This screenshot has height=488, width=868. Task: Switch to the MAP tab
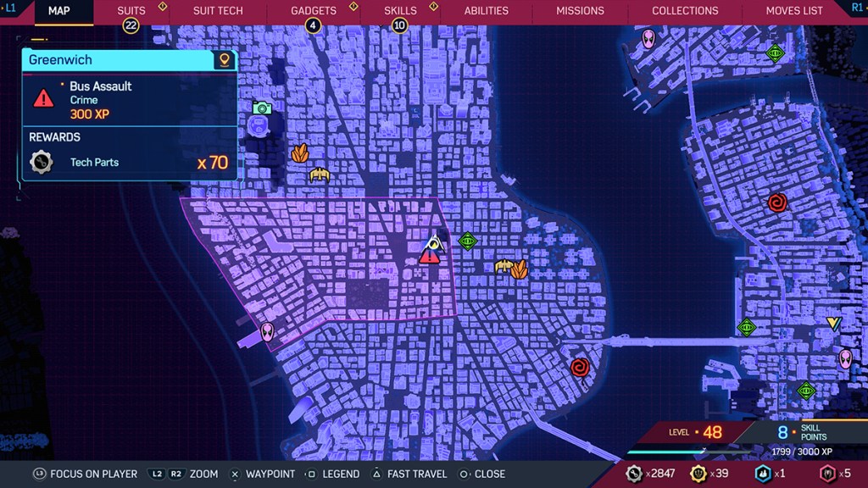point(59,10)
